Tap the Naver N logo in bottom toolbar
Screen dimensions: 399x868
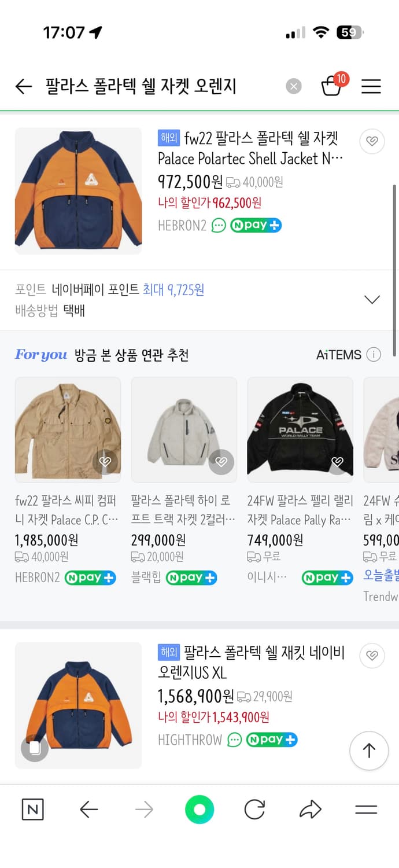[x=32, y=810]
